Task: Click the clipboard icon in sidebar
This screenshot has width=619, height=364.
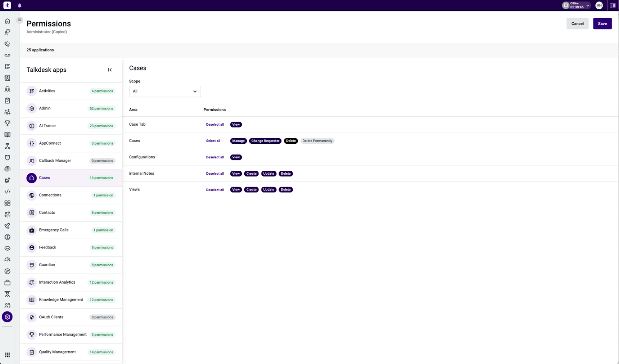Action: (x=7, y=100)
